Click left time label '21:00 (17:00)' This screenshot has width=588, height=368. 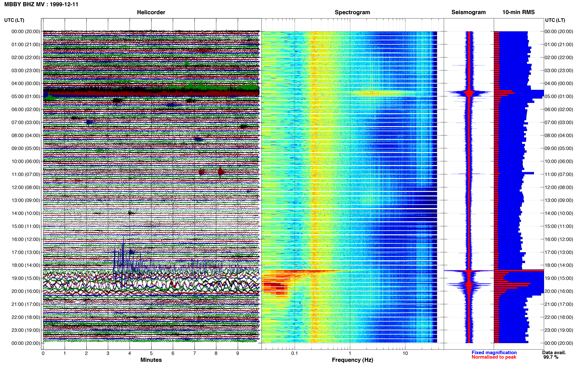pos(26,304)
